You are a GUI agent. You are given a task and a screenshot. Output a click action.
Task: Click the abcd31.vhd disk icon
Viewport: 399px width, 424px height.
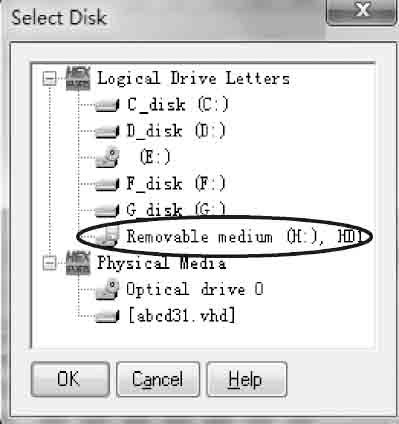tap(107, 316)
